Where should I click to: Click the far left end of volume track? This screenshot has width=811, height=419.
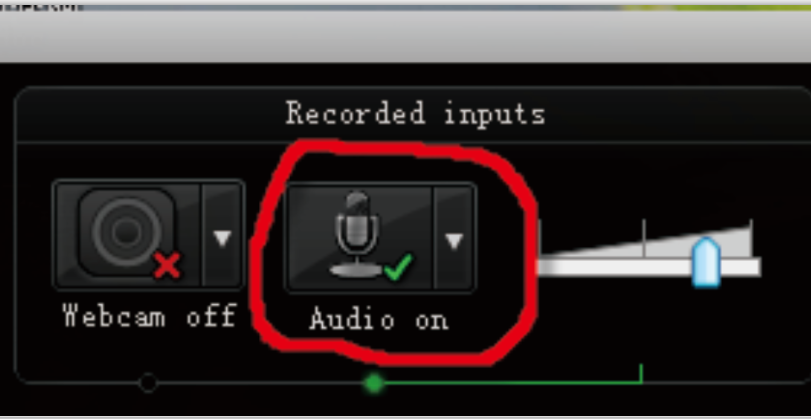click(x=542, y=267)
